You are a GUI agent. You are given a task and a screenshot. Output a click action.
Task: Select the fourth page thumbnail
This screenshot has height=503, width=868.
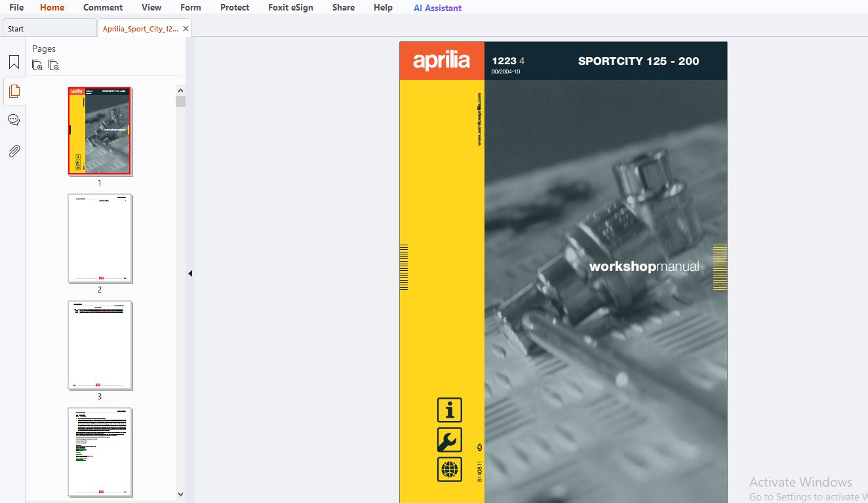point(100,452)
